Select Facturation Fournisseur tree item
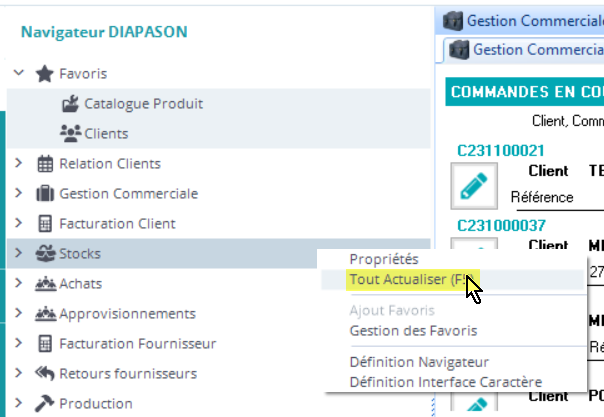Image resolution: width=604 pixels, height=417 pixels. coord(137,343)
